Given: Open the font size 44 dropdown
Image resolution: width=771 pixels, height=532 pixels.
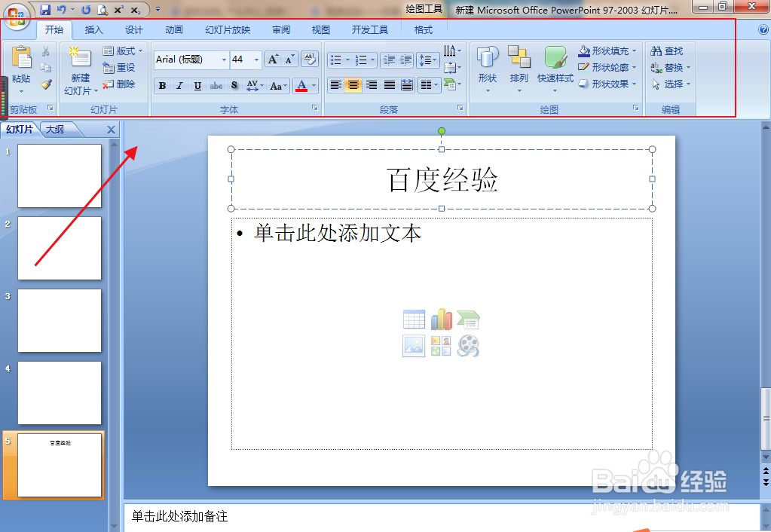Looking at the screenshot, I should click(256, 60).
